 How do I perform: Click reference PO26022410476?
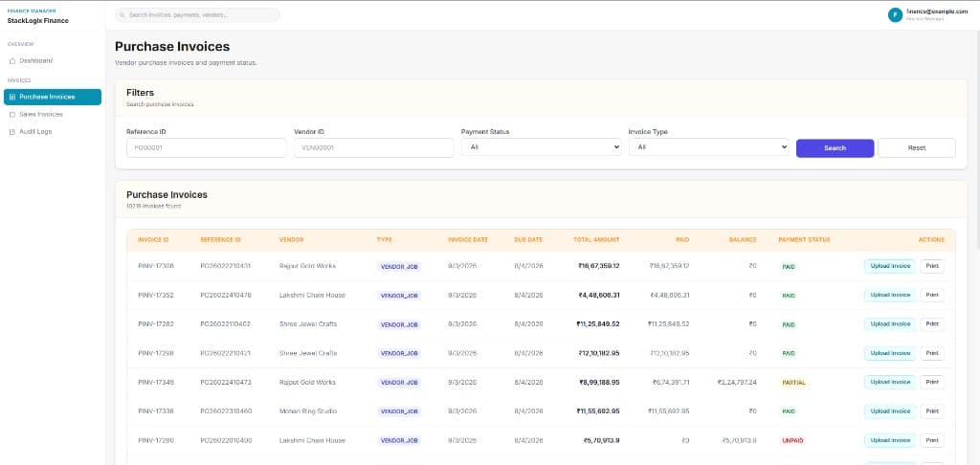point(226,295)
